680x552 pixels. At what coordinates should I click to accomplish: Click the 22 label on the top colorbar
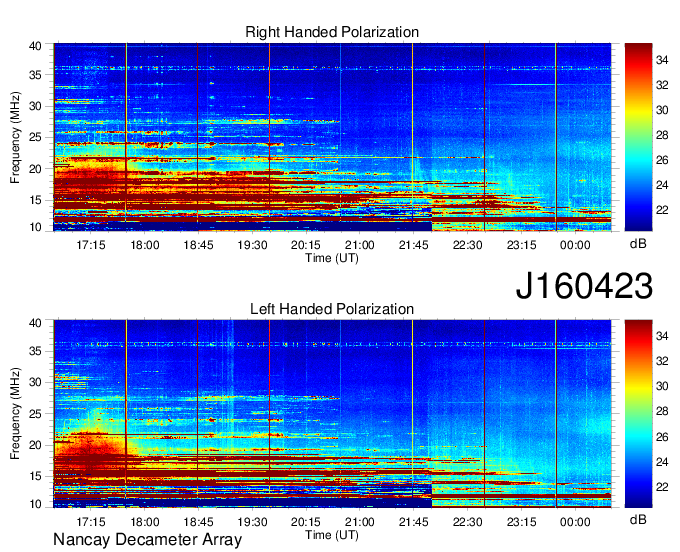point(662,210)
